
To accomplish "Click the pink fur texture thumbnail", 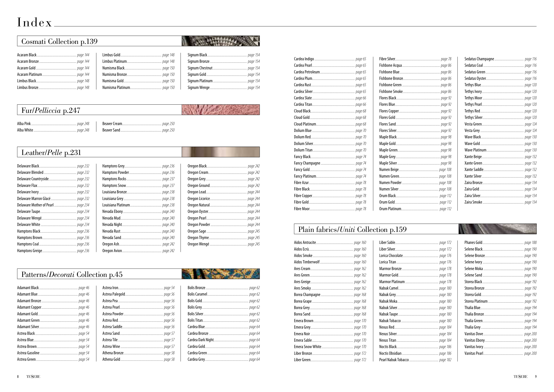I will (220, 110).
